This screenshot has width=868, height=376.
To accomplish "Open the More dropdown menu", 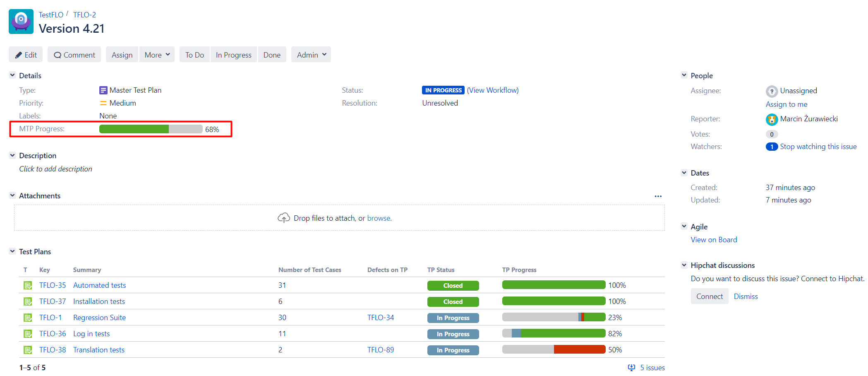I will point(157,54).
